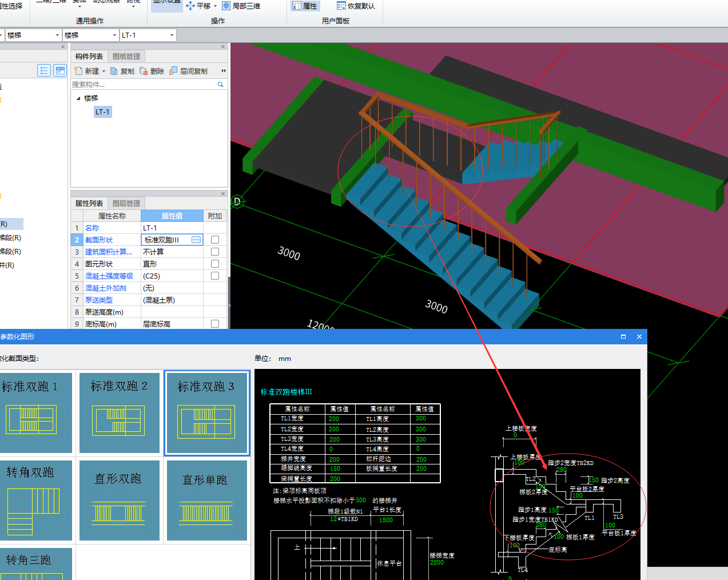
Task: Click the 平移 pan tool icon
Action: pyautogui.click(x=190, y=6)
